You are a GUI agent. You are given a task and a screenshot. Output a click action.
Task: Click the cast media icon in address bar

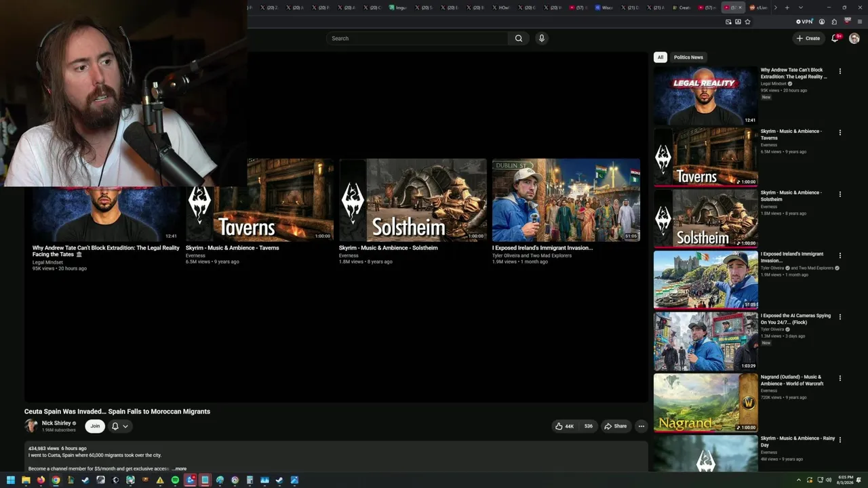728,22
